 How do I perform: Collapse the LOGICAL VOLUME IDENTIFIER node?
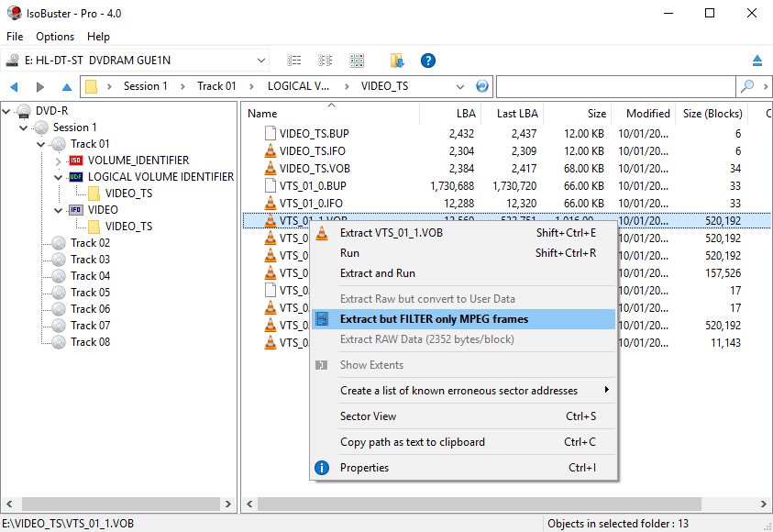click(x=58, y=178)
